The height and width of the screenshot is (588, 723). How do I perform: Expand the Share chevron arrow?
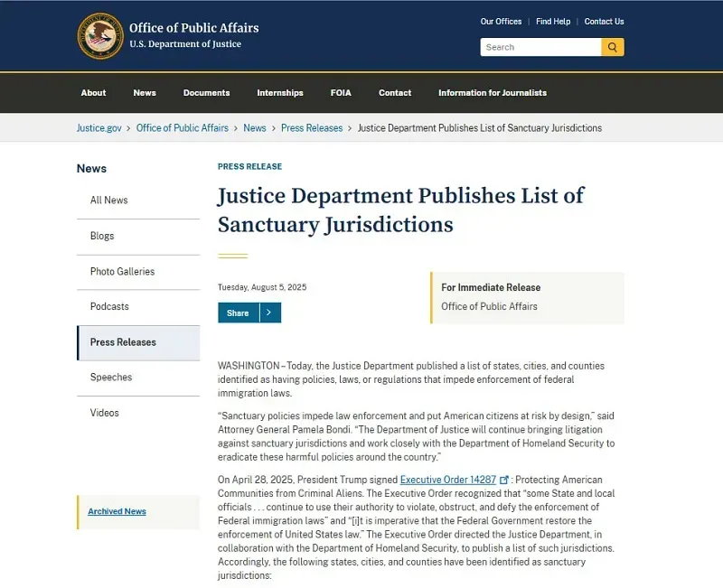269,313
